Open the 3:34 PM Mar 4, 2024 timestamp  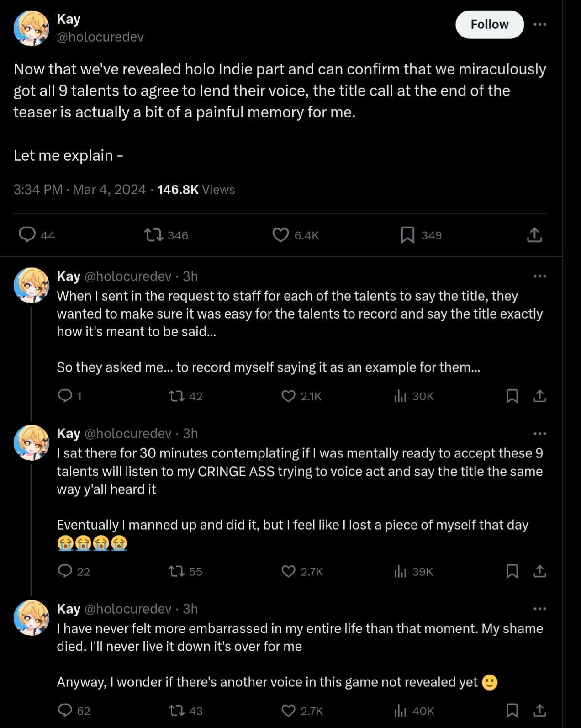(79, 190)
